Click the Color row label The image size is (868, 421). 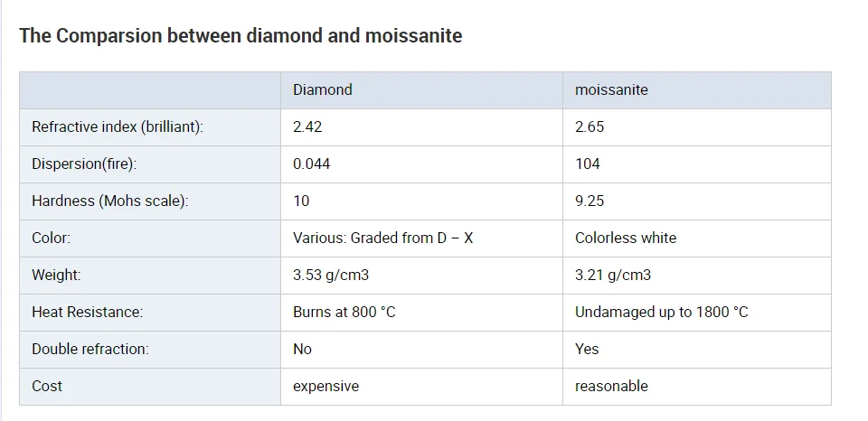(x=51, y=239)
